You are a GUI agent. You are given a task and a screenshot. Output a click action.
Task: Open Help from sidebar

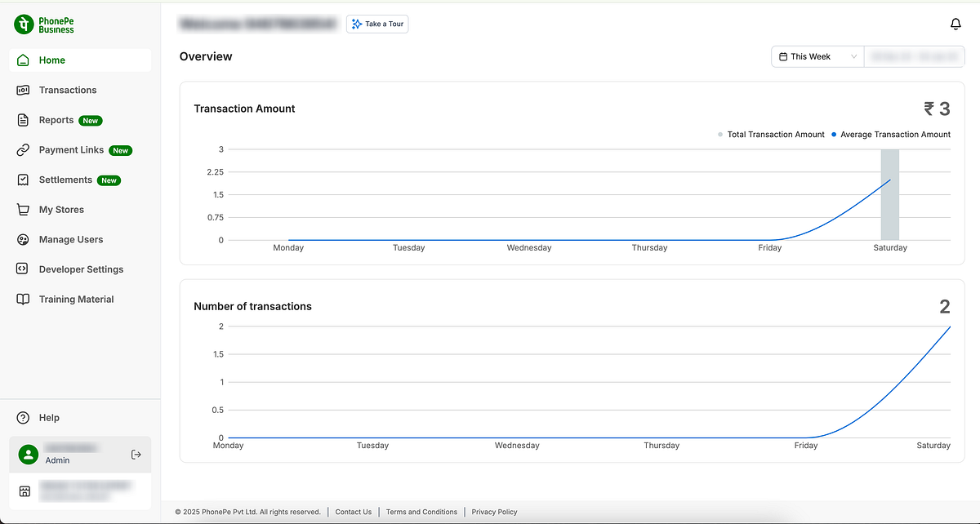pos(80,418)
